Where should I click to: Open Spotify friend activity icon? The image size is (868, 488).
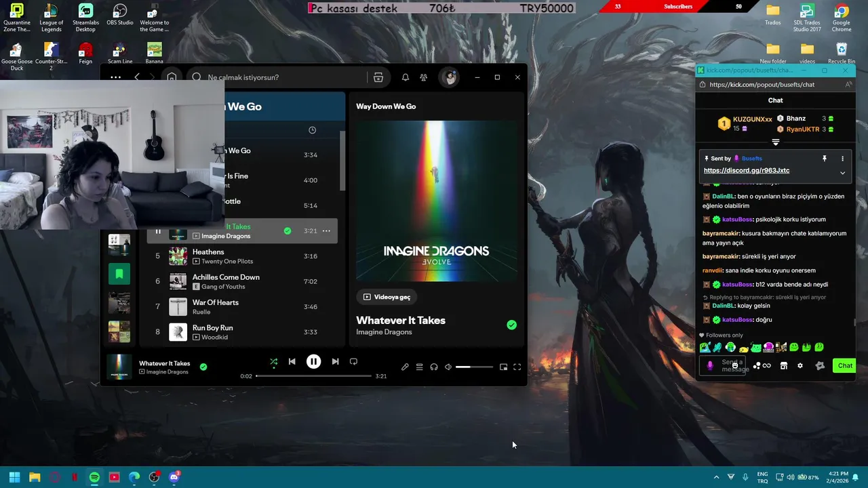point(423,77)
